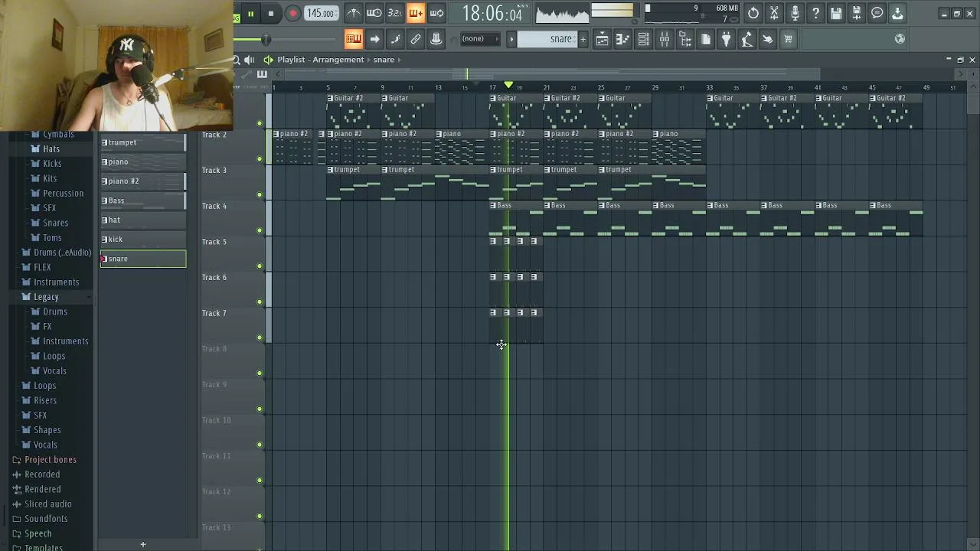
Task: Toggle wait for input before recording
Action: coord(374,13)
